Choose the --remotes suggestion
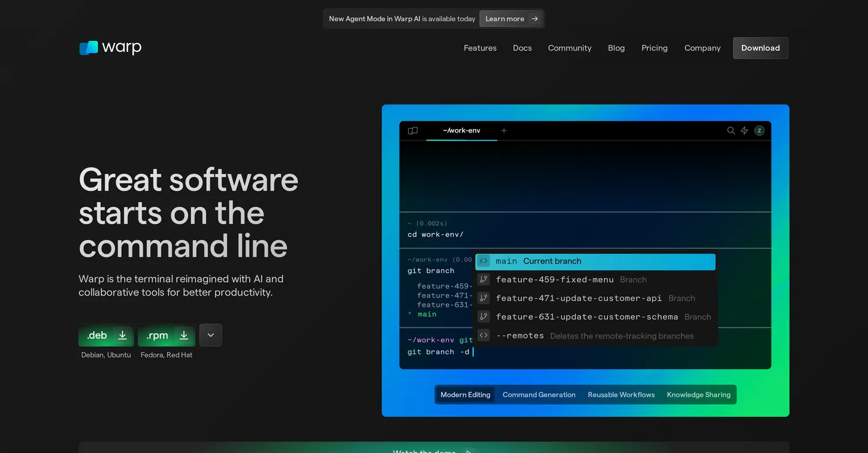Image resolution: width=868 pixels, height=453 pixels. point(596,336)
